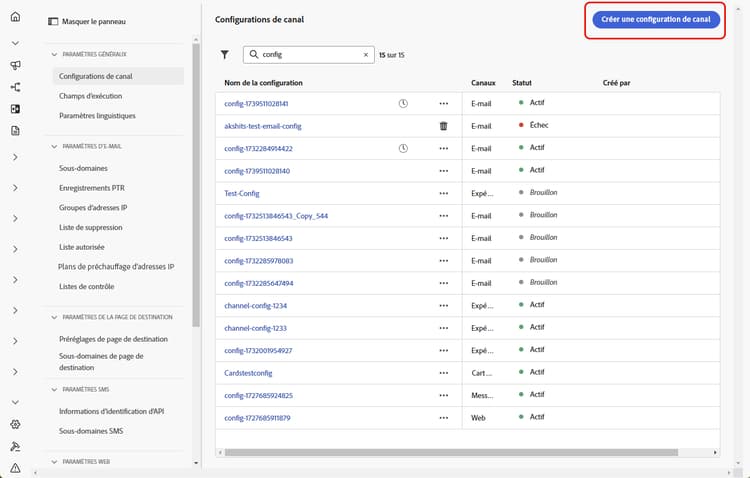The image size is (750, 478).
Task: Click Créer une configuration de canal
Action: pyautogui.click(x=655, y=20)
